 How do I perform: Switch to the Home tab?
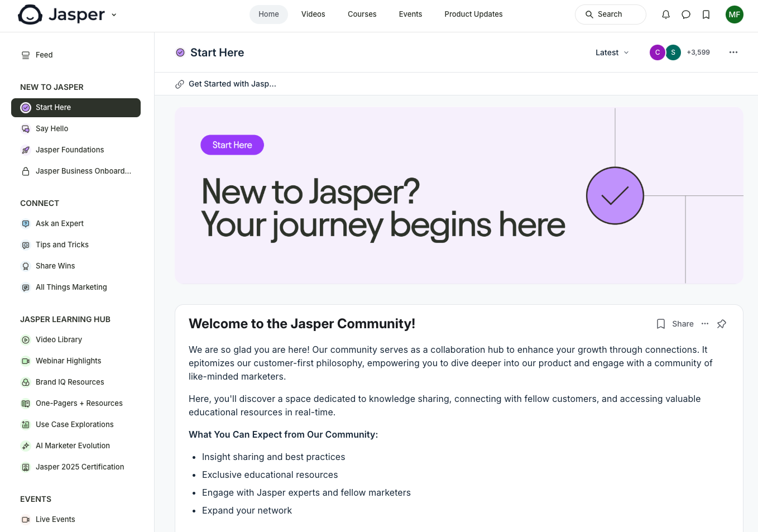[x=268, y=15]
